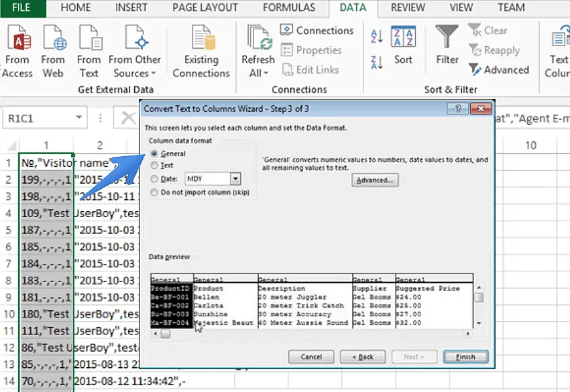Click the Finish button
The height and width of the screenshot is (392, 570).
click(465, 356)
